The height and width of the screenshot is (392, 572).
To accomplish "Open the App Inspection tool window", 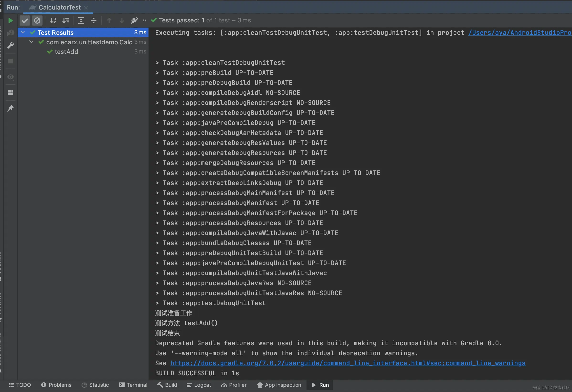I will pos(279,385).
